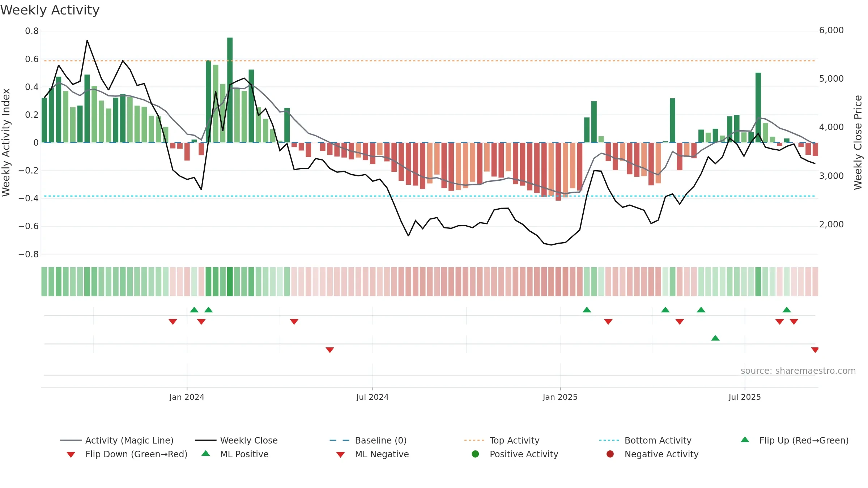Click the '0.2' left axis tick label

click(x=32, y=115)
